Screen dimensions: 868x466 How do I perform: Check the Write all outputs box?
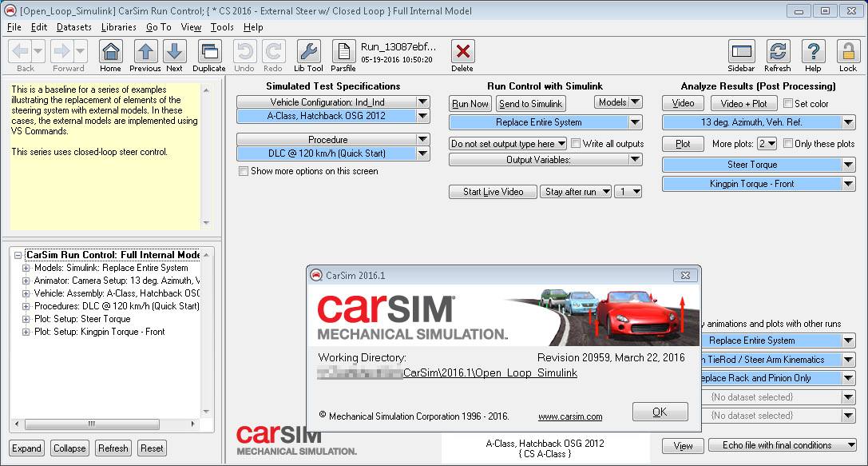point(576,144)
